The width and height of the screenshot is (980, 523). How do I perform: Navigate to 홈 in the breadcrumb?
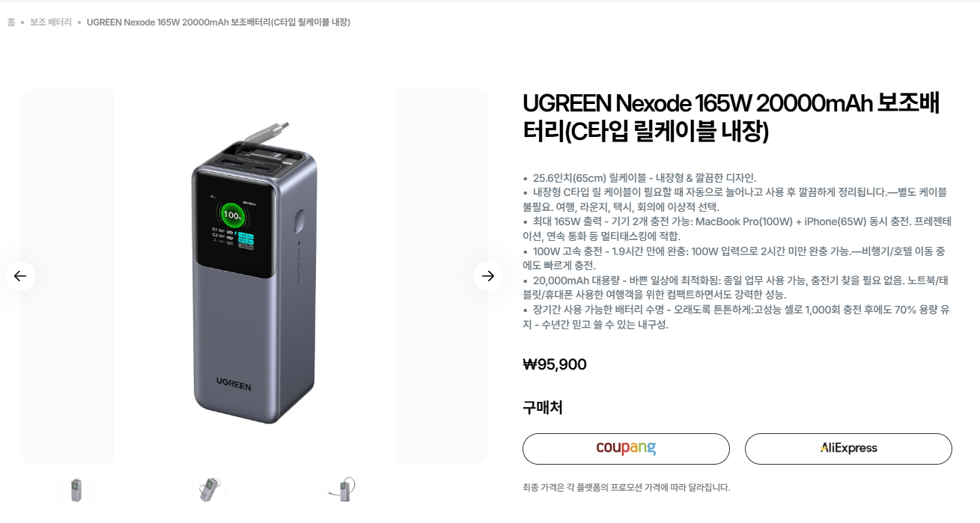click(11, 22)
